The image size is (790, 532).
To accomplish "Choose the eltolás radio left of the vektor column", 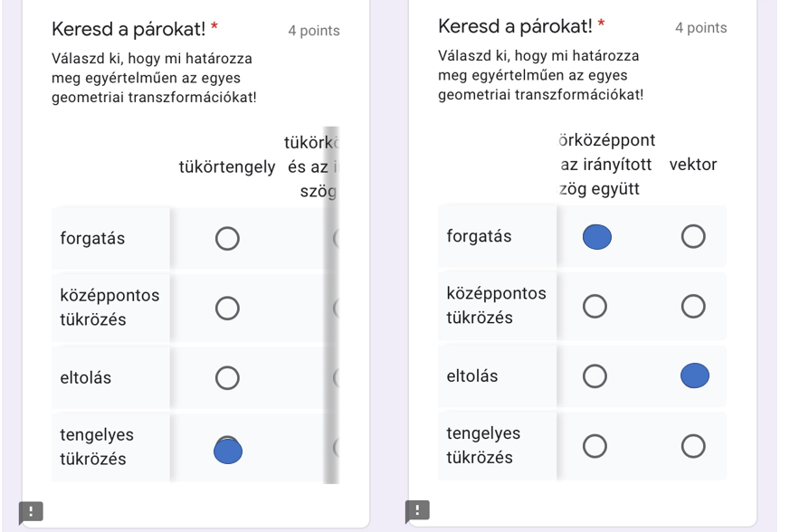I will click(595, 375).
